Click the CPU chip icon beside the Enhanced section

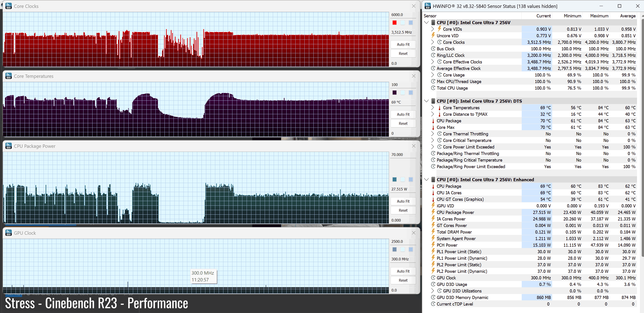pyautogui.click(x=433, y=179)
